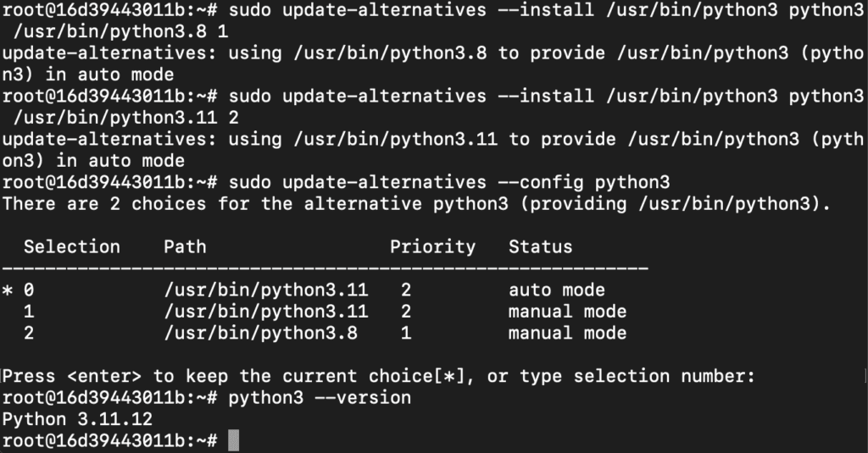Click the path in the selection 1 row

(265, 312)
